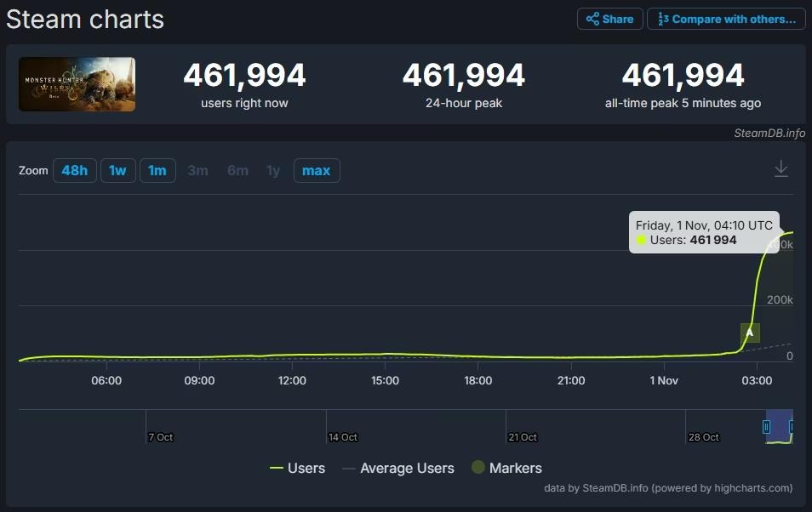
Task: Click the gray Average Users line symbol
Action: coord(348,468)
